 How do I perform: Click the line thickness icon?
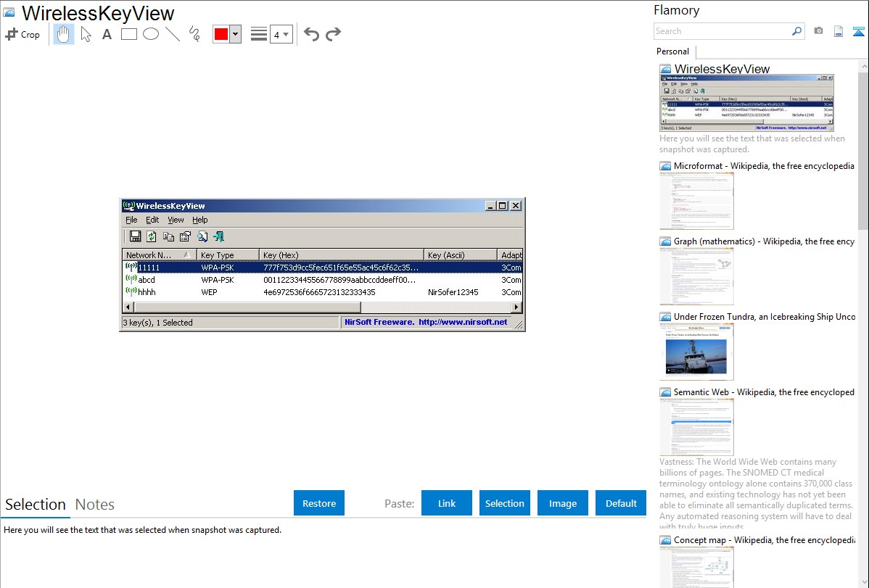click(259, 34)
